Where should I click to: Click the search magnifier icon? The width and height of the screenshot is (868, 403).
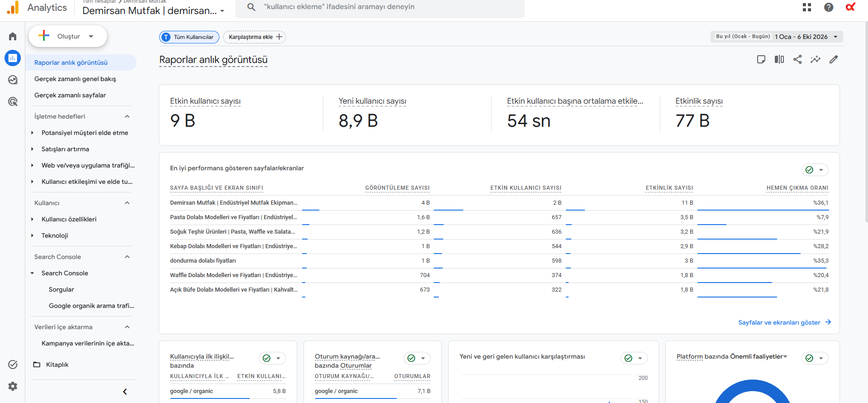pos(251,7)
